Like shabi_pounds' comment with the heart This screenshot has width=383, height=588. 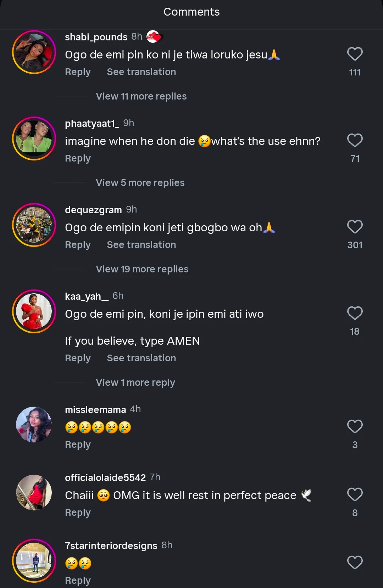click(x=355, y=54)
